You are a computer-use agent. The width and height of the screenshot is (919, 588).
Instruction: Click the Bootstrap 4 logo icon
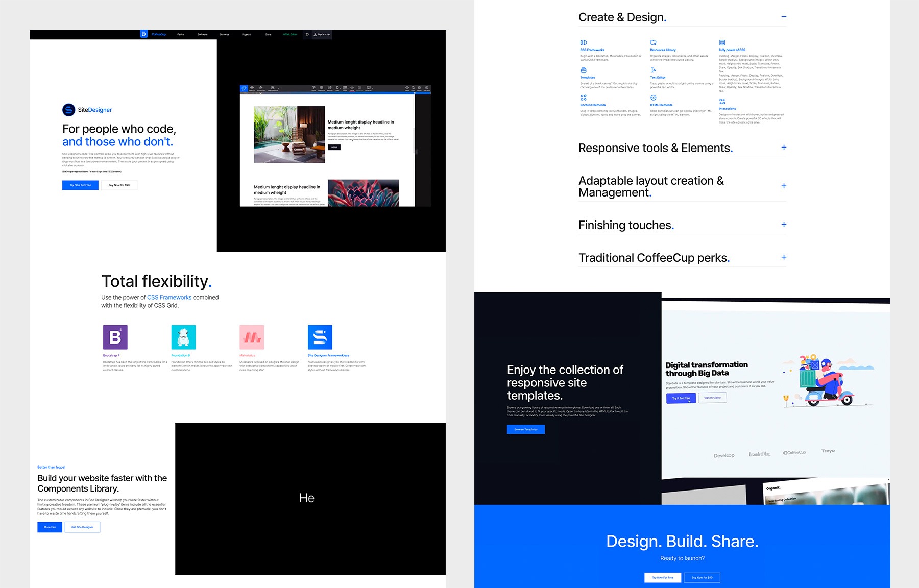pyautogui.click(x=115, y=337)
